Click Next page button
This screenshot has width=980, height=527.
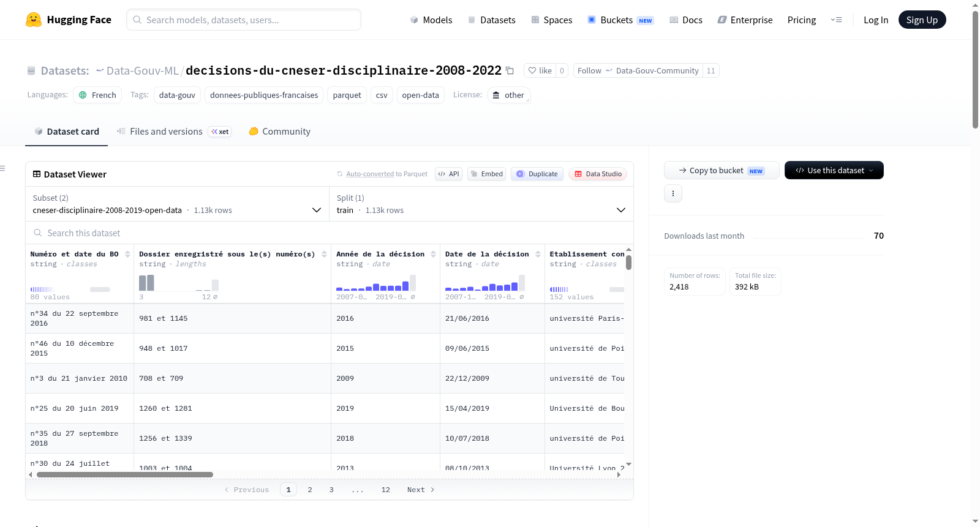pyautogui.click(x=421, y=490)
